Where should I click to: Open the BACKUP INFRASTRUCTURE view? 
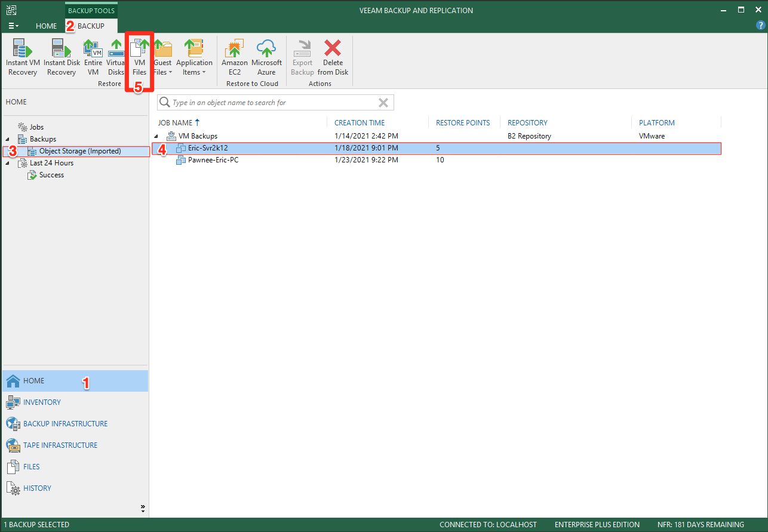tap(75, 424)
